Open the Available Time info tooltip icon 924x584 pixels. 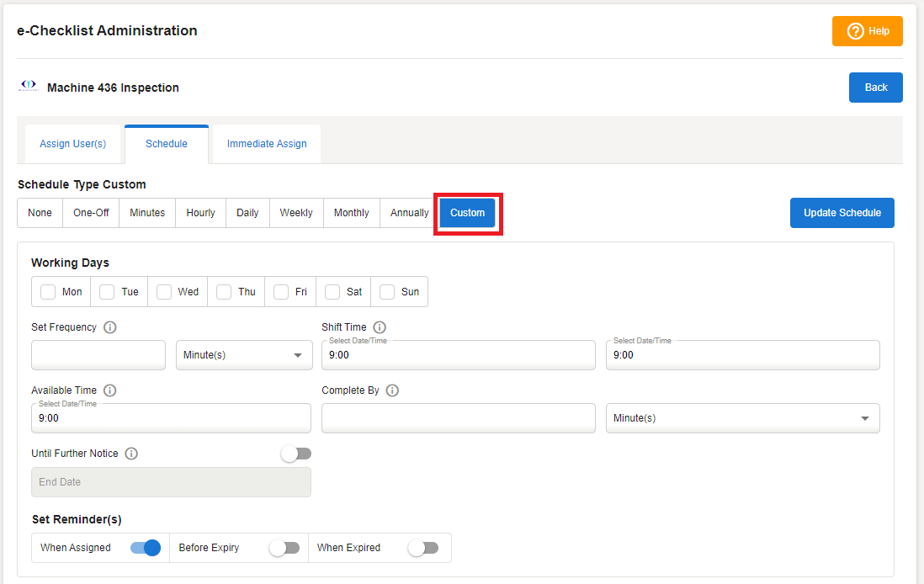coord(109,390)
